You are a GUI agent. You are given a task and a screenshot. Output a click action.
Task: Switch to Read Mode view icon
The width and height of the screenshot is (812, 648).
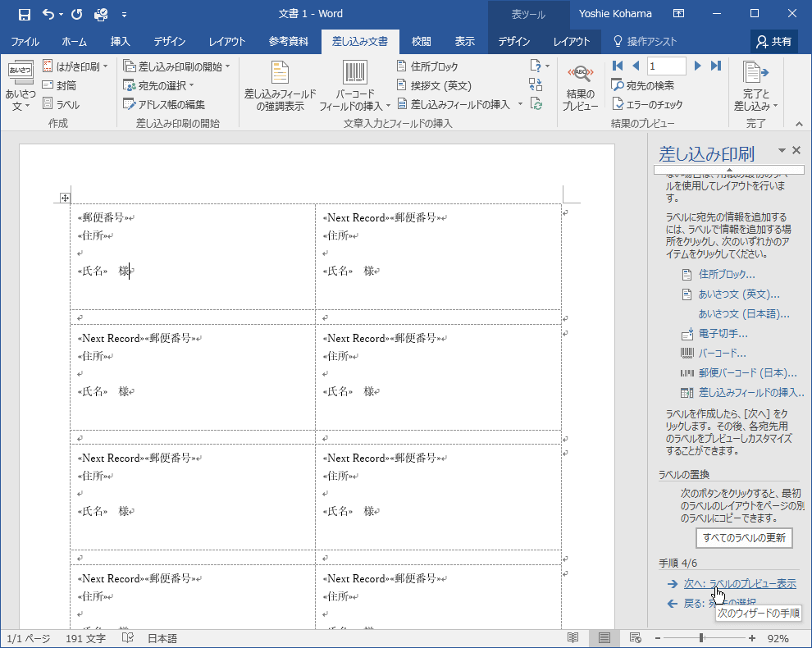[x=573, y=638]
